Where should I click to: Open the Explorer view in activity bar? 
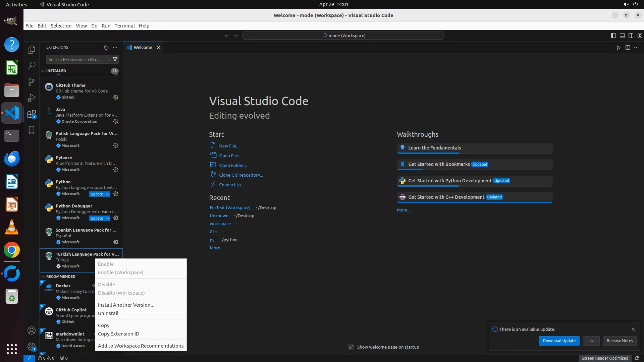pos(32,50)
